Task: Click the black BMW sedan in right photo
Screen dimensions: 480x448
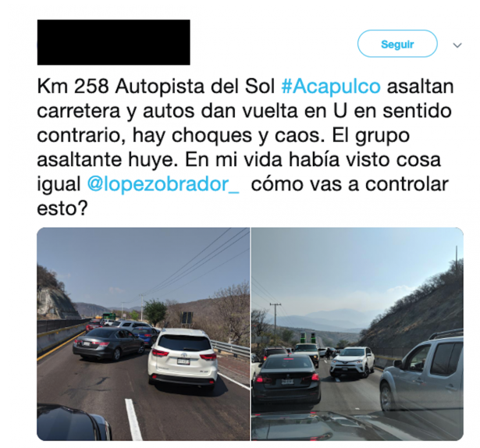Action: 286,379
